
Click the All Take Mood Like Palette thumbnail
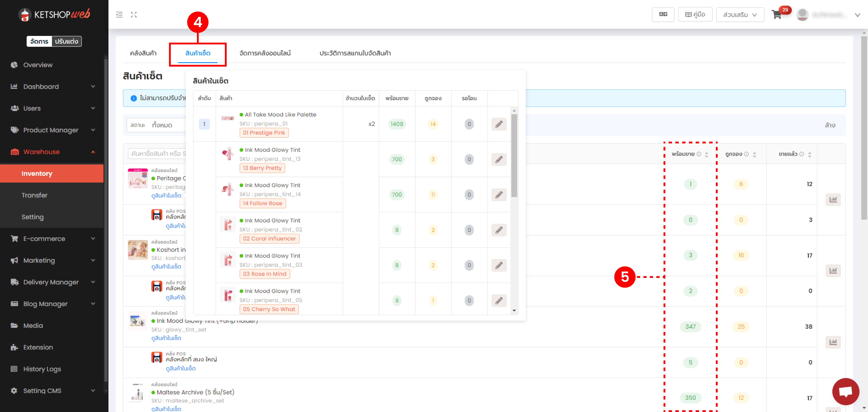click(228, 118)
